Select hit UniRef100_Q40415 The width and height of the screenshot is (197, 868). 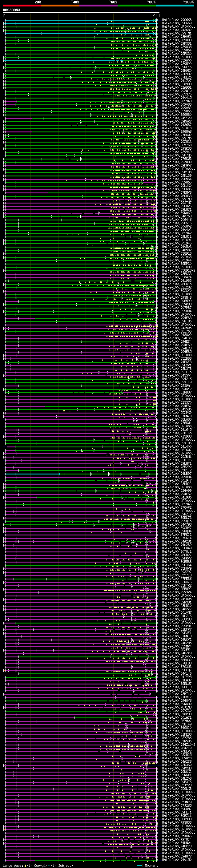pyautogui.click(x=177, y=98)
